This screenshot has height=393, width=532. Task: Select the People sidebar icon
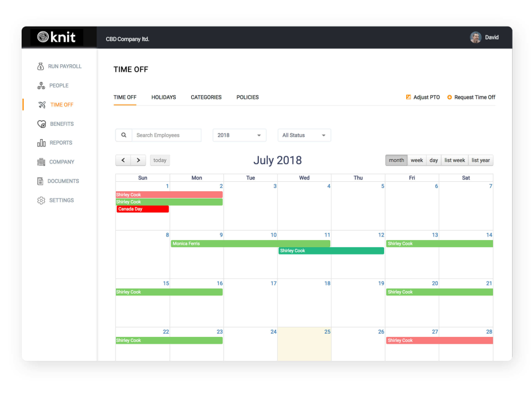(x=41, y=85)
